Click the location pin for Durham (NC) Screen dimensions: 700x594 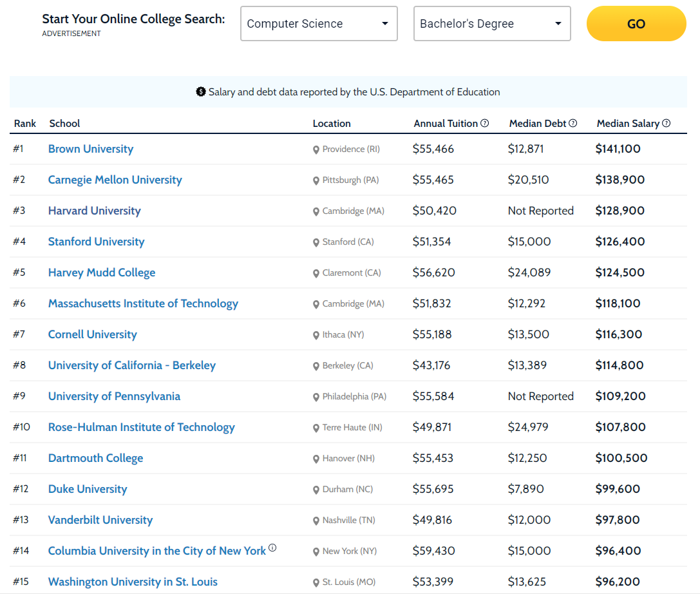pyautogui.click(x=316, y=490)
